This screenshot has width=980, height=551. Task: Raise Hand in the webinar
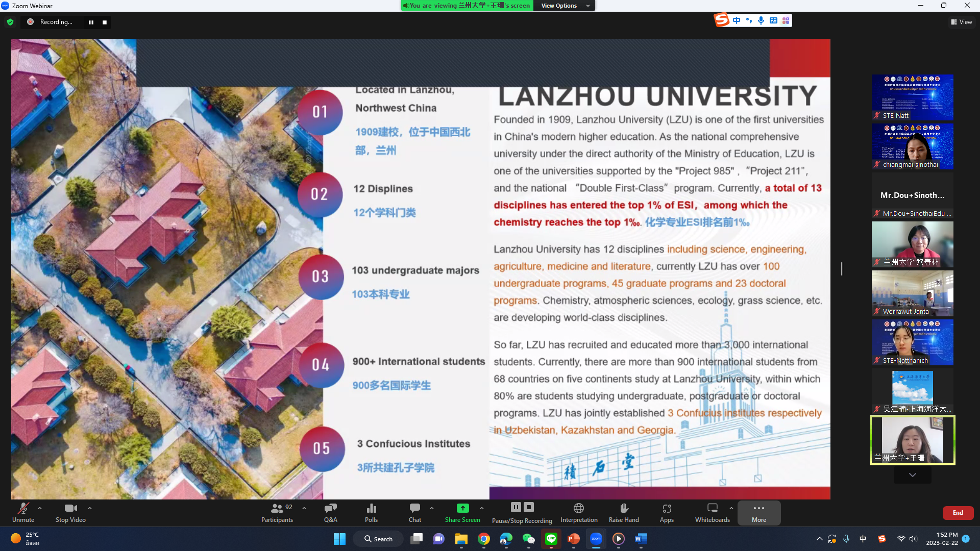point(624,512)
